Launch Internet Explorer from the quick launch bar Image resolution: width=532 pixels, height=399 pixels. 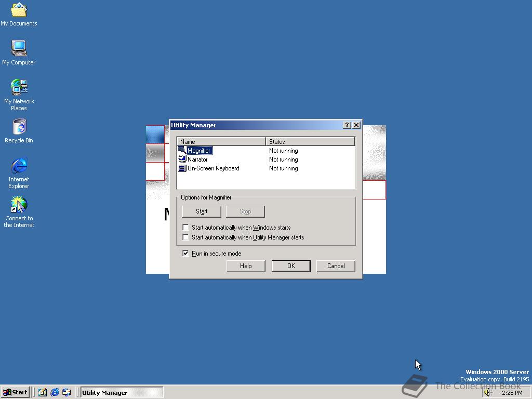click(x=54, y=392)
